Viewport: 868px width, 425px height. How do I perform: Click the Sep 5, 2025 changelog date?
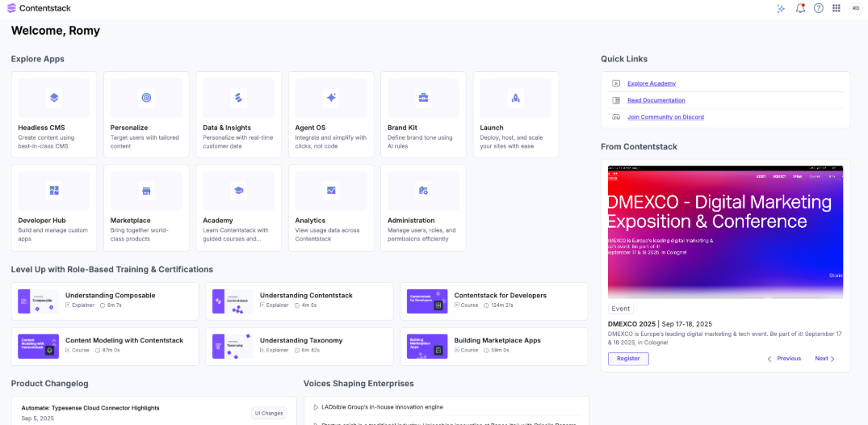38,419
